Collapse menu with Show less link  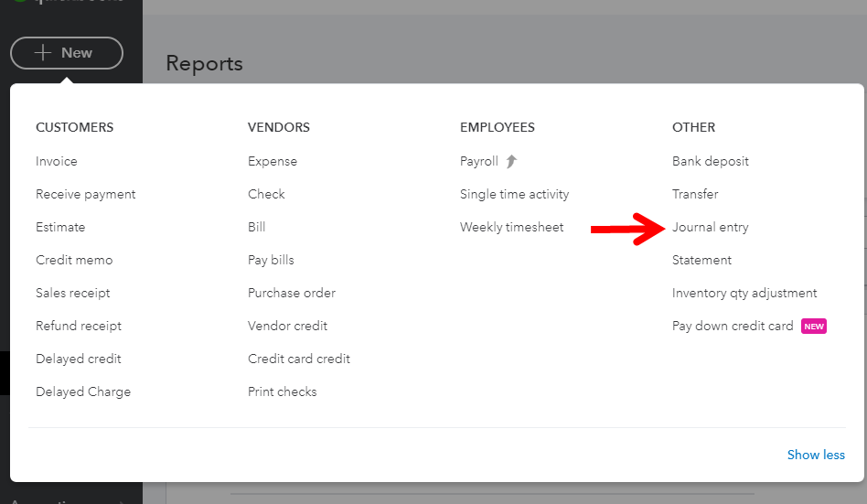(x=816, y=455)
